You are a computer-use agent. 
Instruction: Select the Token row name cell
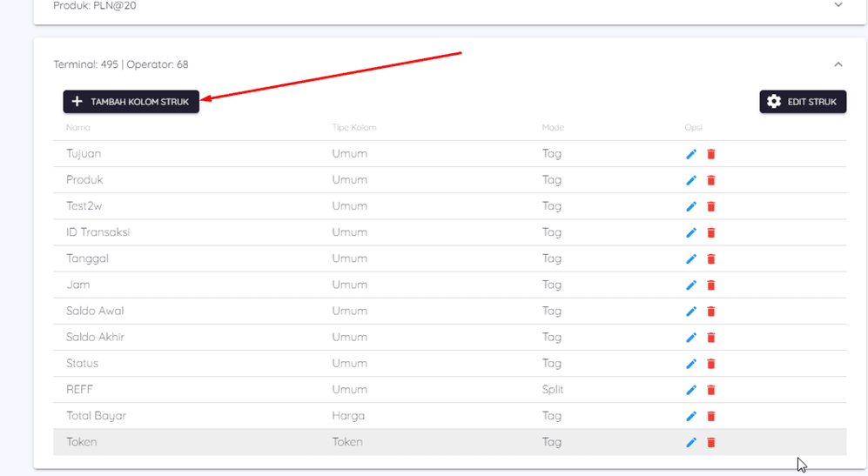82,442
